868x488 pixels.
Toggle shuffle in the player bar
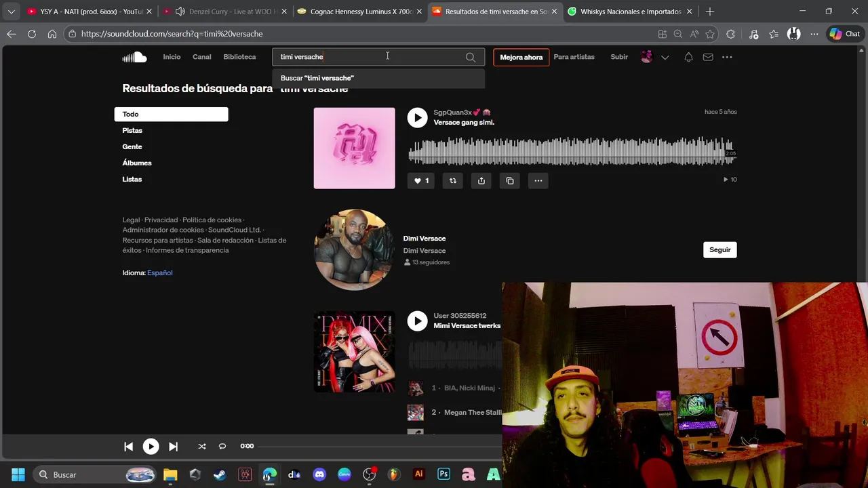[201, 446]
